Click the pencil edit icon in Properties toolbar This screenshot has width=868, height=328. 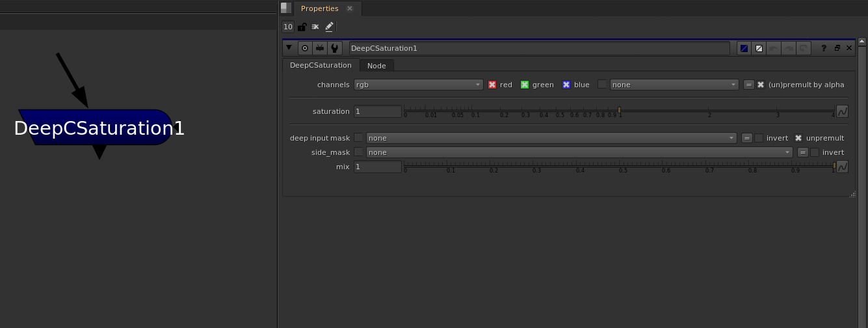pyautogui.click(x=329, y=27)
